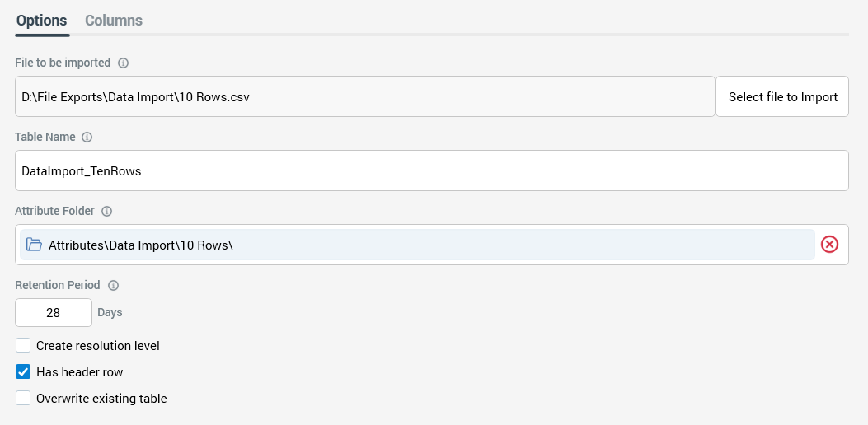Screen dimensions: 868x425
Task: Remove the attribute folder with the red X
Action: [830, 245]
